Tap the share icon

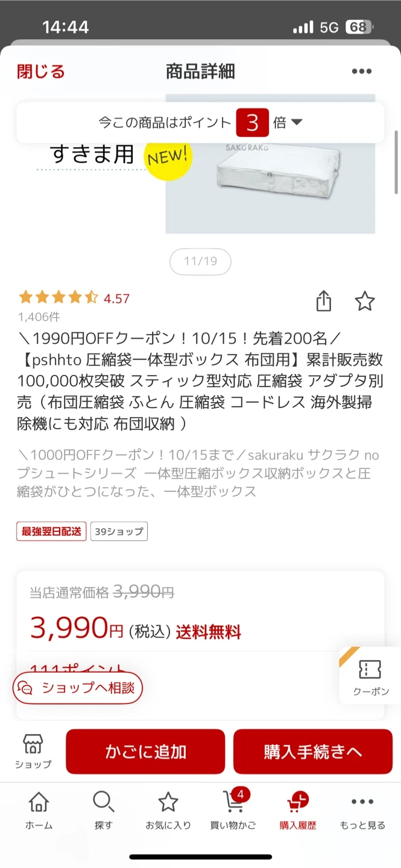[324, 301]
